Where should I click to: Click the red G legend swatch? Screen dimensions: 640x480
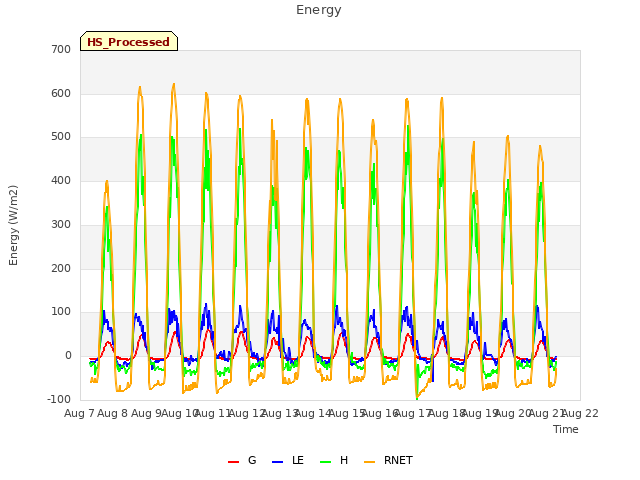click(233, 462)
